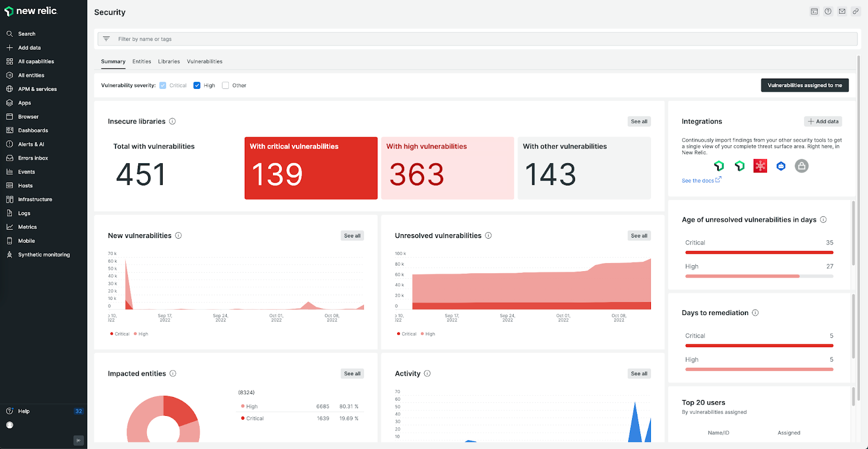Toggle the Critical severity checkbox

point(163,86)
